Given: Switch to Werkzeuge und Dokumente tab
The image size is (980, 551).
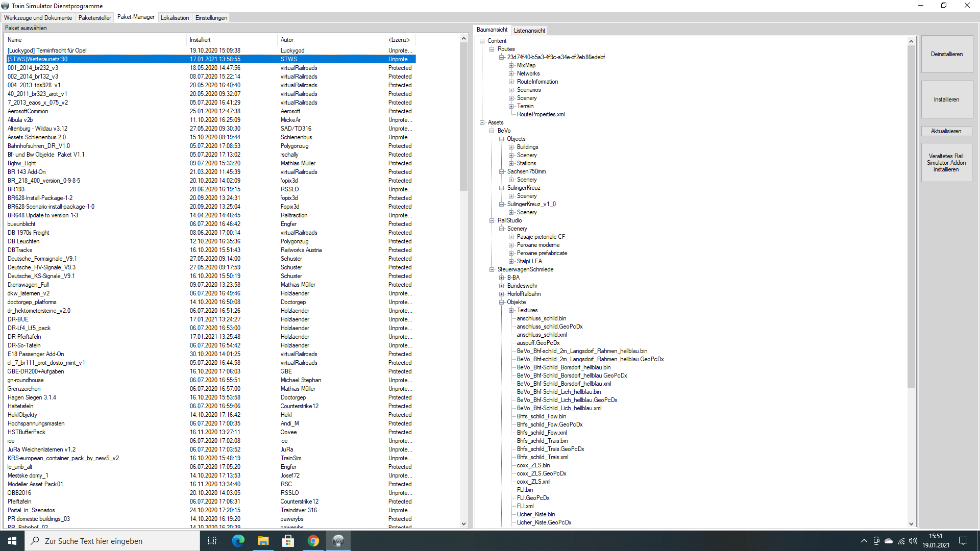Looking at the screenshot, I should tap(38, 18).
